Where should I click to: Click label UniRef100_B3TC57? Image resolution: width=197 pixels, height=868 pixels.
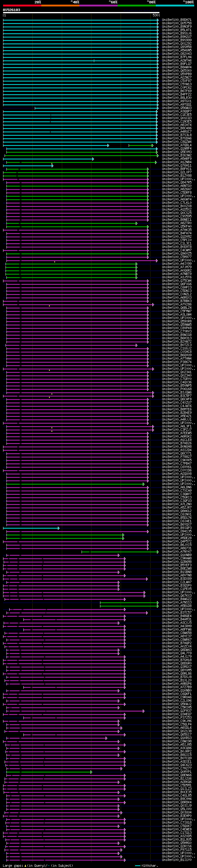click(x=177, y=612)
